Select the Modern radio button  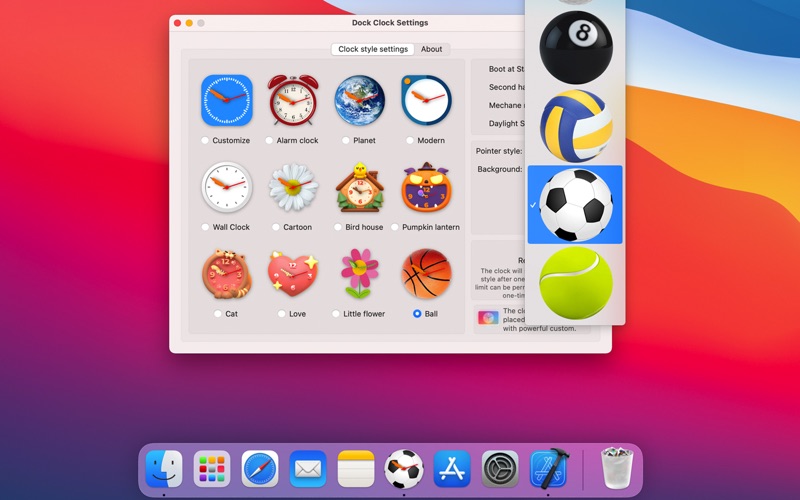[x=410, y=140]
